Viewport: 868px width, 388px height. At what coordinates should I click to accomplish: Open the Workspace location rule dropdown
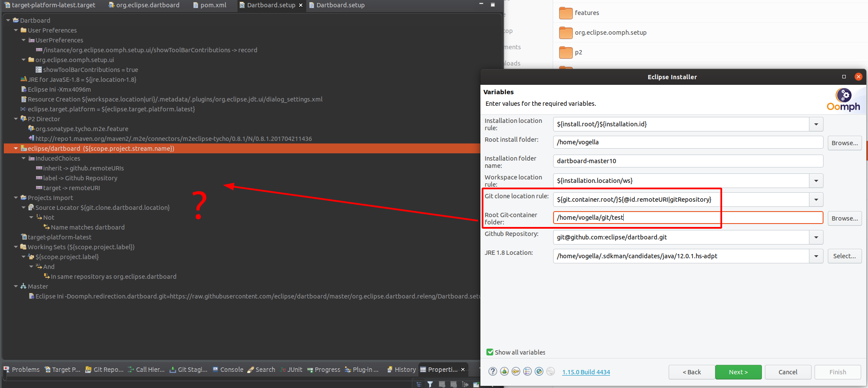tap(816, 181)
